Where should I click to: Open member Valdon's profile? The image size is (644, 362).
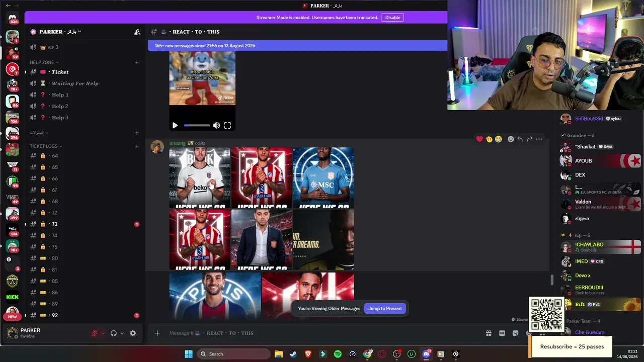coord(583,202)
